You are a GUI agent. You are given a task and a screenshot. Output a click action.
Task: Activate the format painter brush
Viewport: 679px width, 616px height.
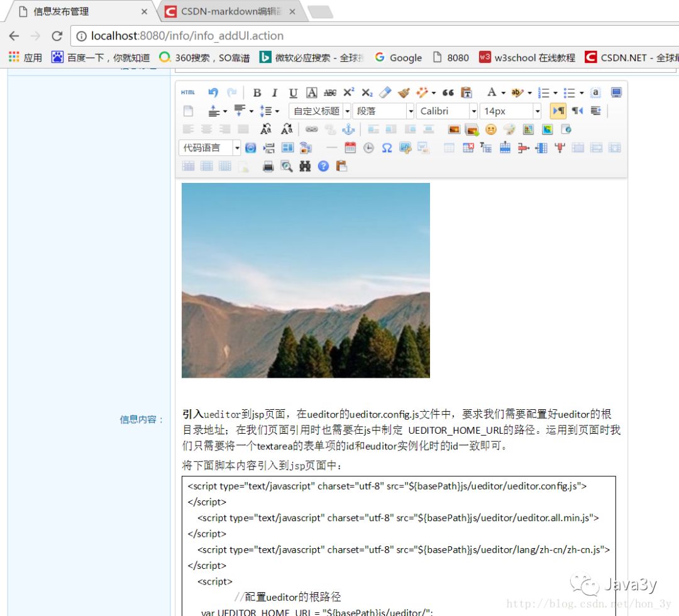404,92
